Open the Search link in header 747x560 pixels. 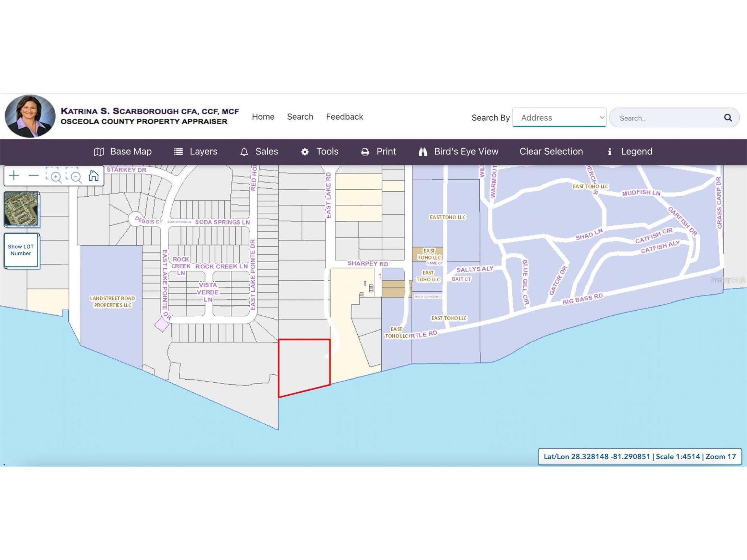(x=300, y=117)
